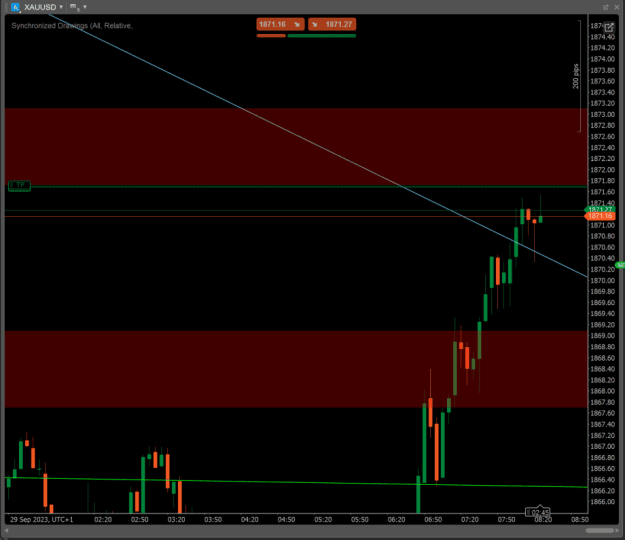The image size is (625, 540).
Task: Click the chart pop-out icon over the price axis
Action: [609, 27]
